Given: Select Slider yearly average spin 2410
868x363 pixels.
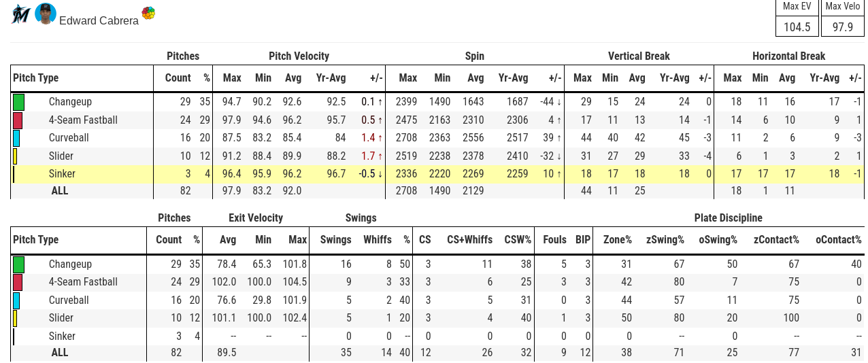Looking at the screenshot, I should [x=517, y=156].
